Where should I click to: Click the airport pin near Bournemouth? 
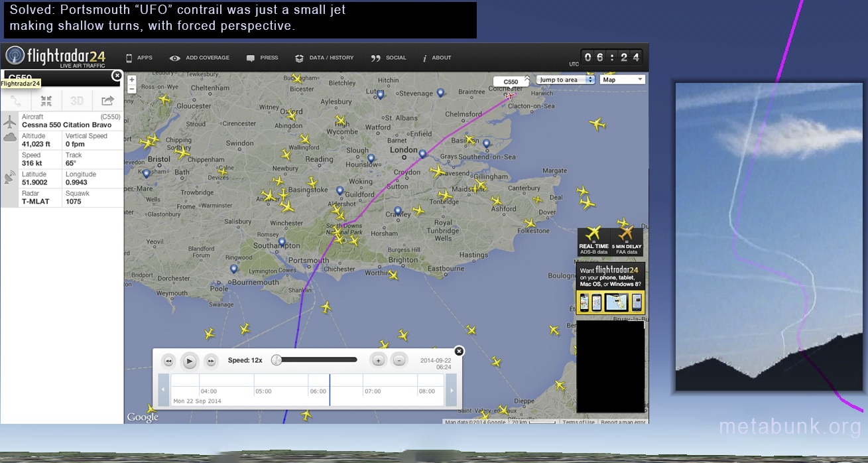pos(233,269)
